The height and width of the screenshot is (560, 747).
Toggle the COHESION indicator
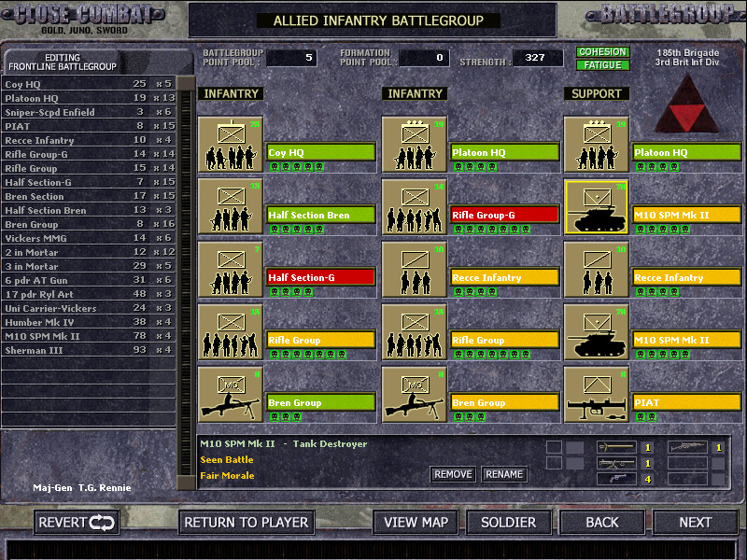tap(602, 52)
